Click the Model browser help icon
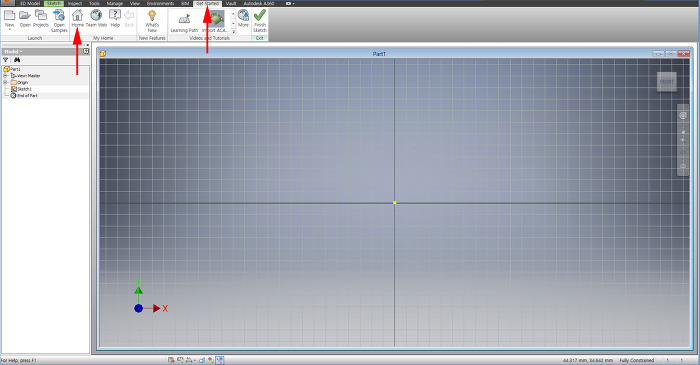 [x=86, y=51]
